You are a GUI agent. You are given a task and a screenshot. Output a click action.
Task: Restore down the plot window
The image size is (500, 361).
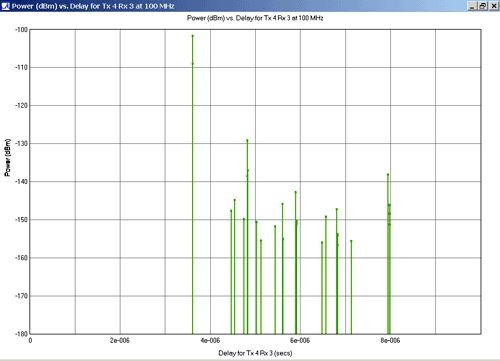[x=483, y=6]
